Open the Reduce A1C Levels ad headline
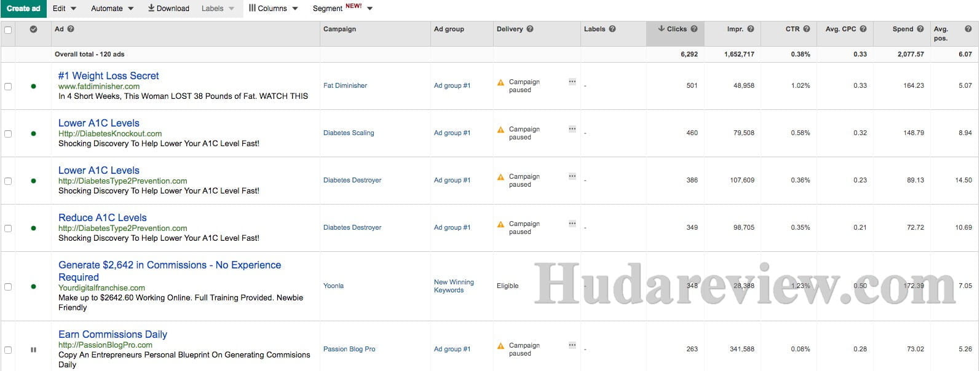 tap(103, 218)
